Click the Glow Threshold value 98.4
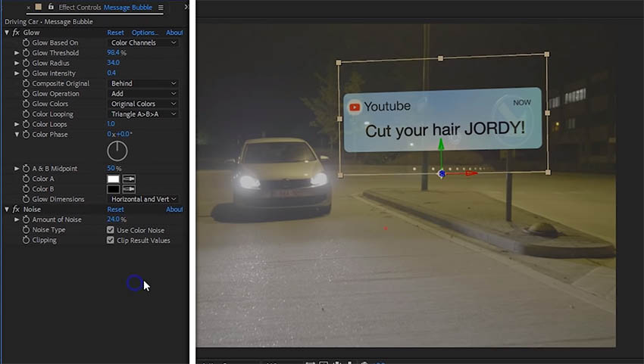Screen dimensions: 644x364 coord(114,52)
